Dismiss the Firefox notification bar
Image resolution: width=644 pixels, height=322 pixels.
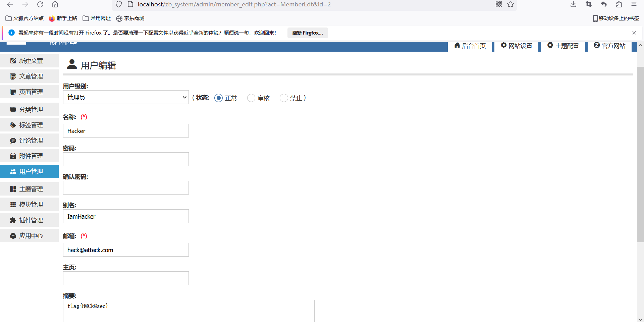634,33
